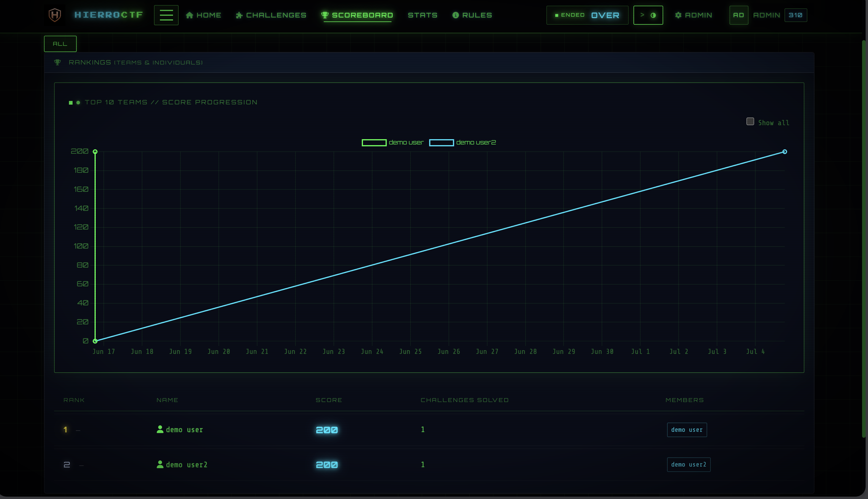Click the Score column header
This screenshot has width=868, height=499.
click(x=328, y=400)
